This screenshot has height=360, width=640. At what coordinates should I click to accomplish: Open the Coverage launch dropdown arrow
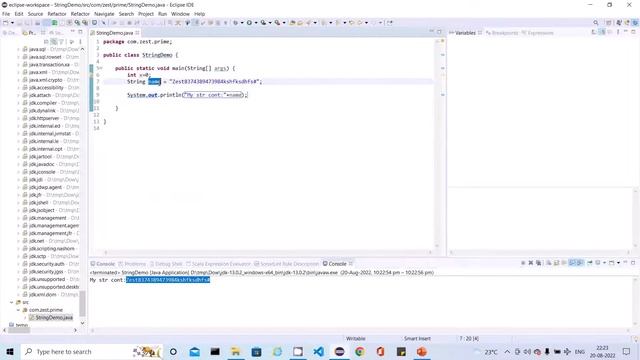270,23
